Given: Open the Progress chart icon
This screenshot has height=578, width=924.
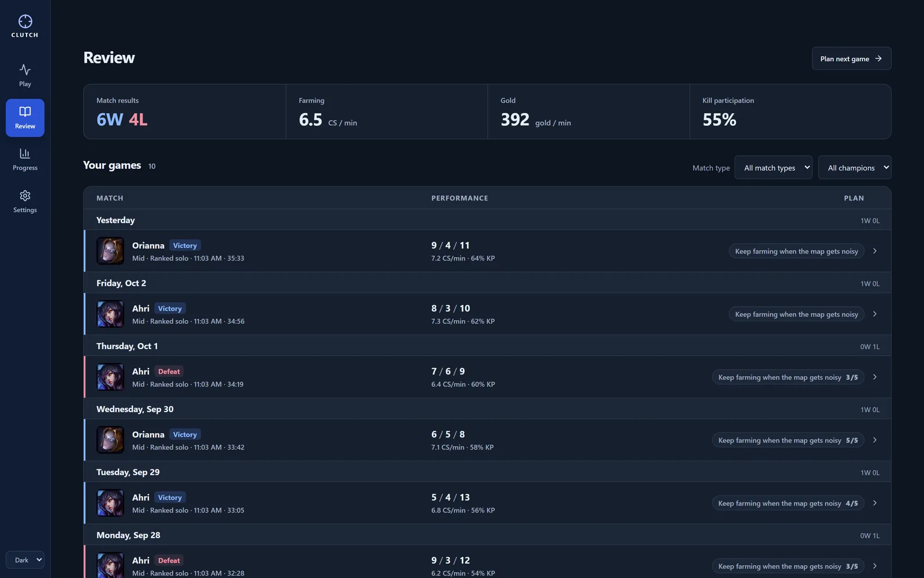Looking at the screenshot, I should 25,153.
